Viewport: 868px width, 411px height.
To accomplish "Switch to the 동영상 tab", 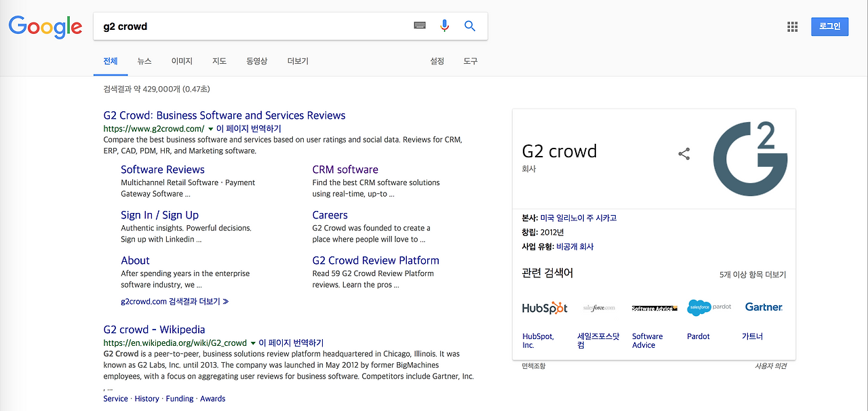I will coord(257,61).
